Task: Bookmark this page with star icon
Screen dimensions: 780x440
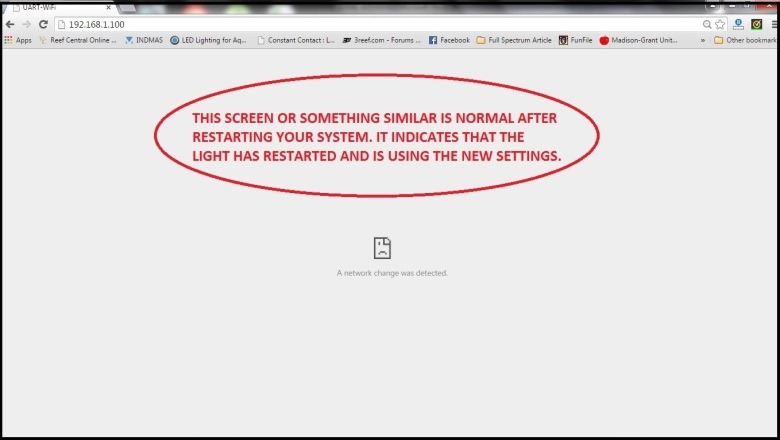Action: (x=720, y=24)
